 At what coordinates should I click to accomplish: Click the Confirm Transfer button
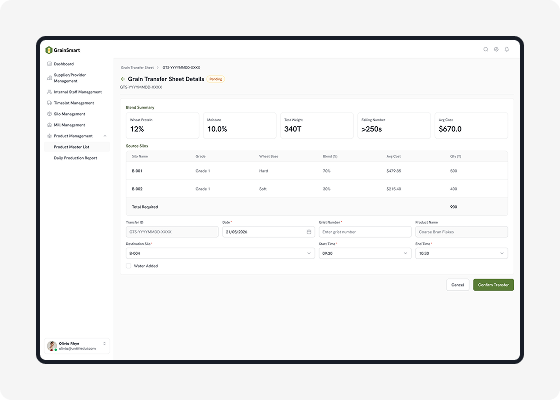[x=493, y=285]
